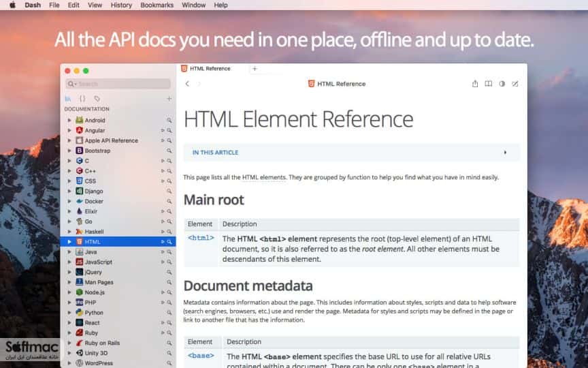
Task: Expand the HTML docset triangle
Action: 69,242
